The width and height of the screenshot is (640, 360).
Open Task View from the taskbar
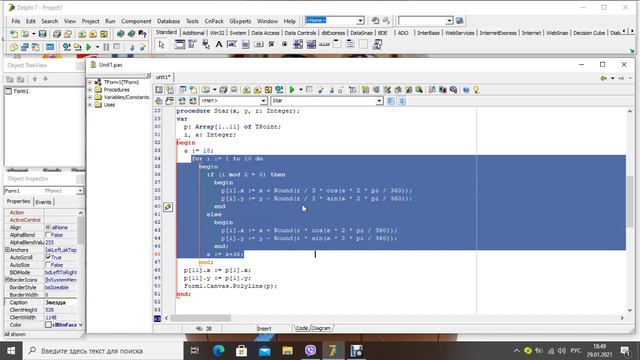click(x=195, y=351)
